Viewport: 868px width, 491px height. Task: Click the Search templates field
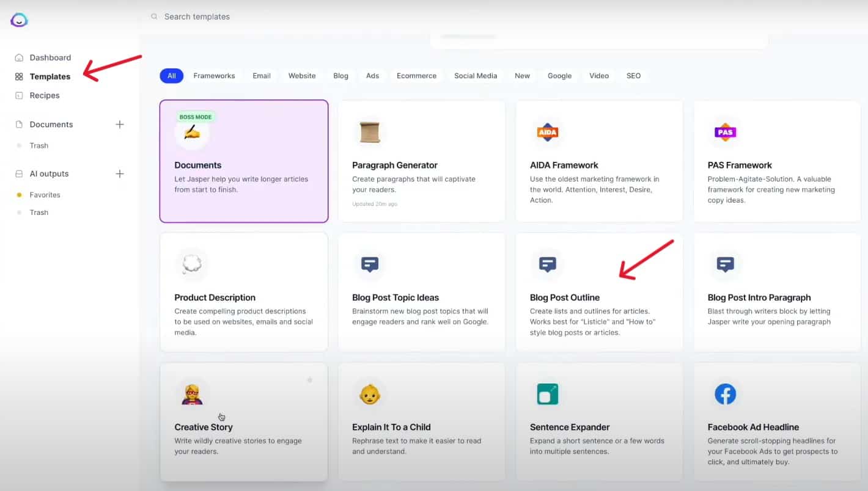click(x=197, y=16)
